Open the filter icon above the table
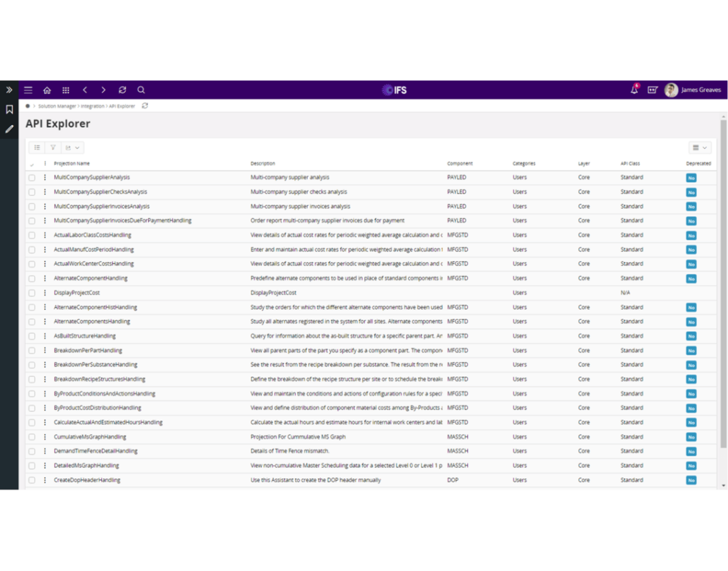This screenshot has height=571, width=728. [53, 147]
